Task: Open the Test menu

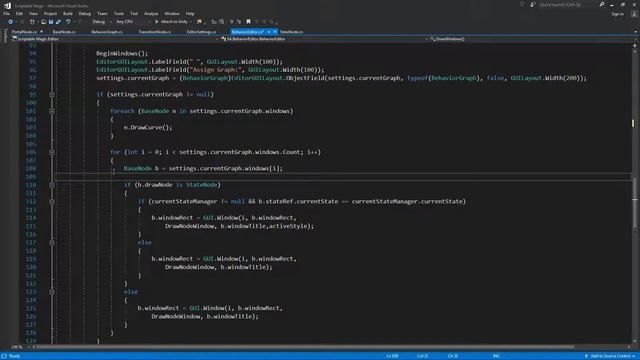Action: tap(134, 13)
